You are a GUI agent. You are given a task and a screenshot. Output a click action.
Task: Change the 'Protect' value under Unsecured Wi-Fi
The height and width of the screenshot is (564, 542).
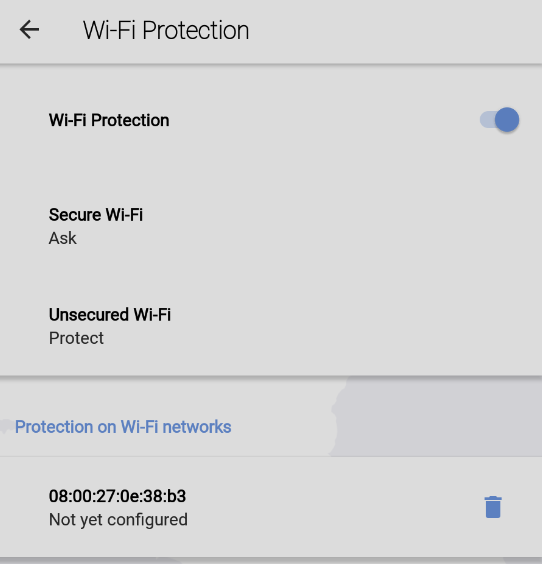76,338
